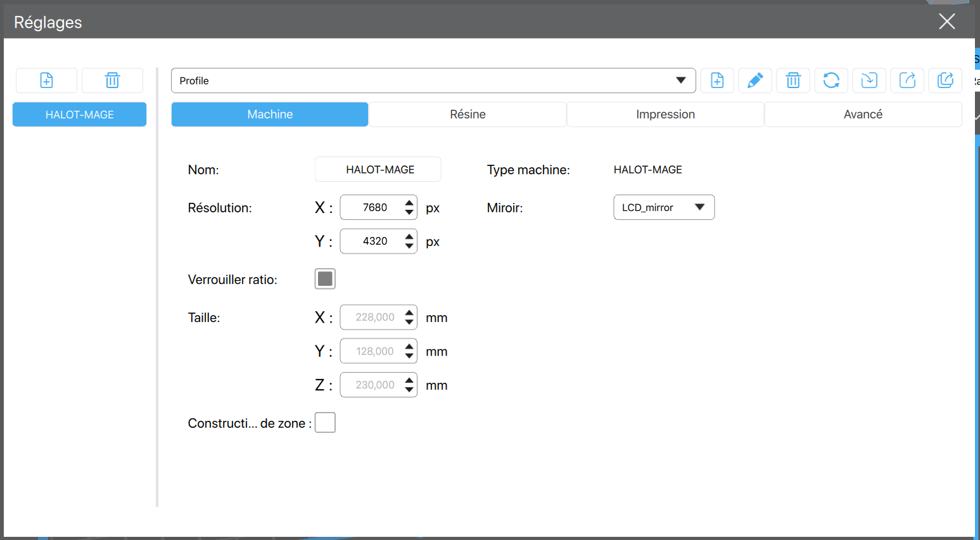Increase the Résolution X value with up arrow
The image size is (980, 540).
pos(409,203)
